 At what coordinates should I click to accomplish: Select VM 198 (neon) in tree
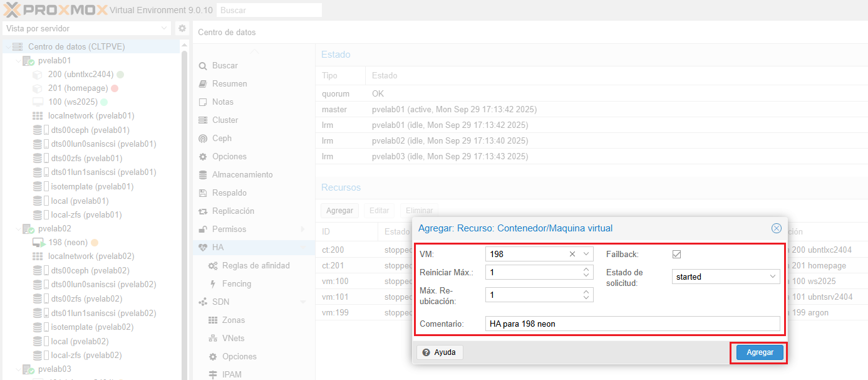click(x=68, y=243)
